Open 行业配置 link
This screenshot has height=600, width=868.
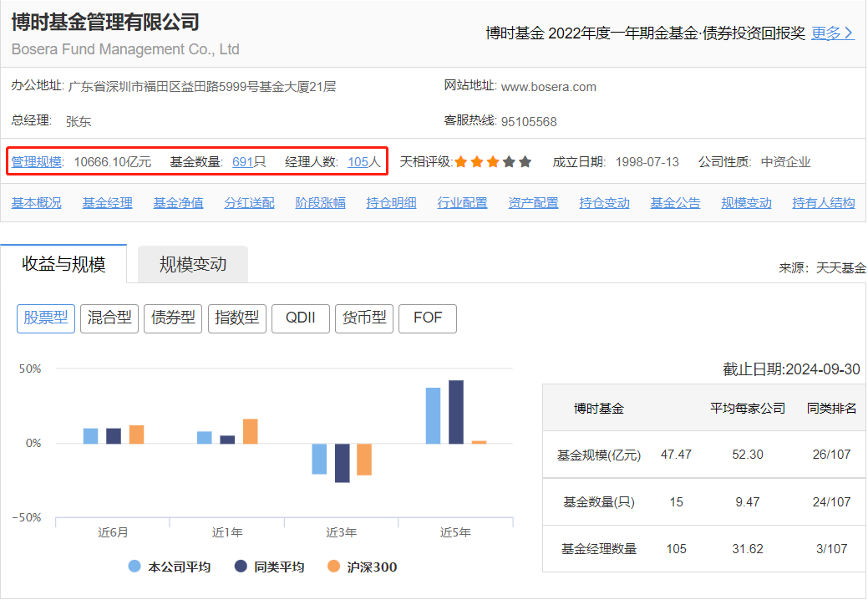pos(462,203)
